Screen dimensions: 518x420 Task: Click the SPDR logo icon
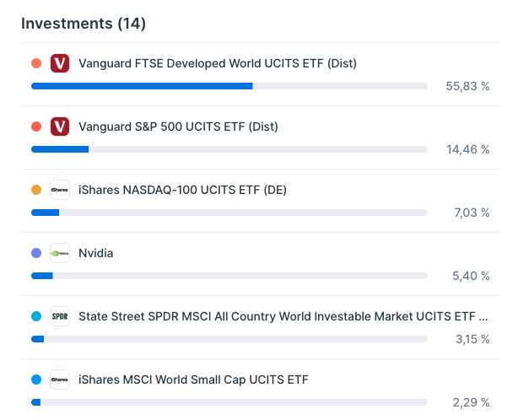coord(60,316)
